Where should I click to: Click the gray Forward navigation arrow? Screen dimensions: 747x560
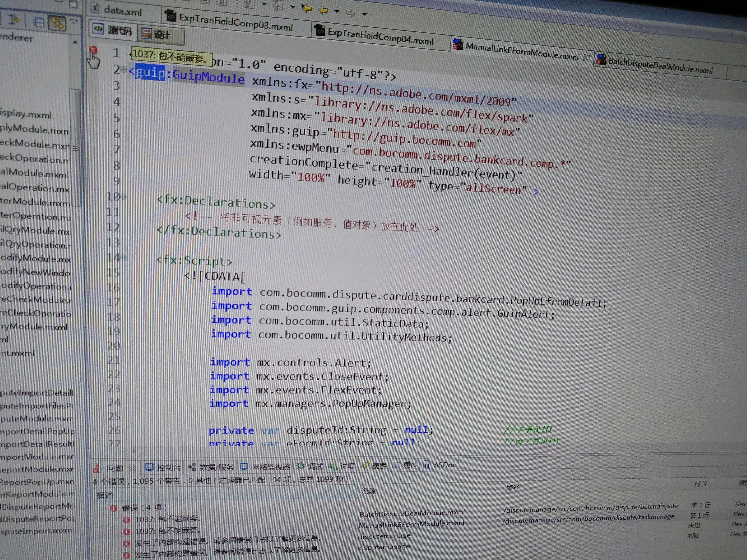(351, 13)
